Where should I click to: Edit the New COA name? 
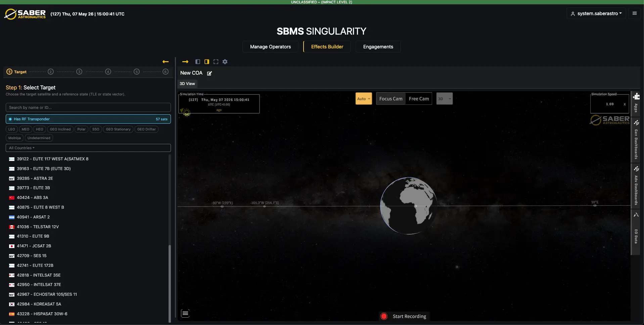coord(210,73)
